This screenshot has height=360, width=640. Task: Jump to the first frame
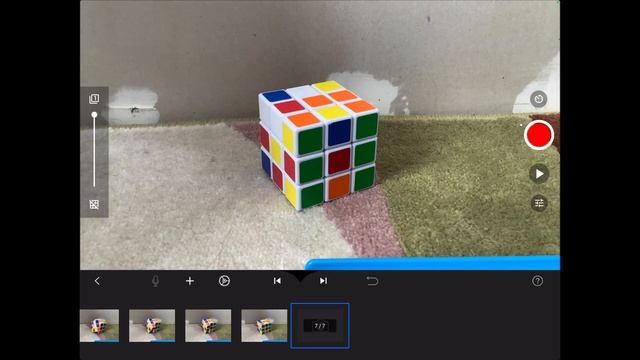point(277,281)
